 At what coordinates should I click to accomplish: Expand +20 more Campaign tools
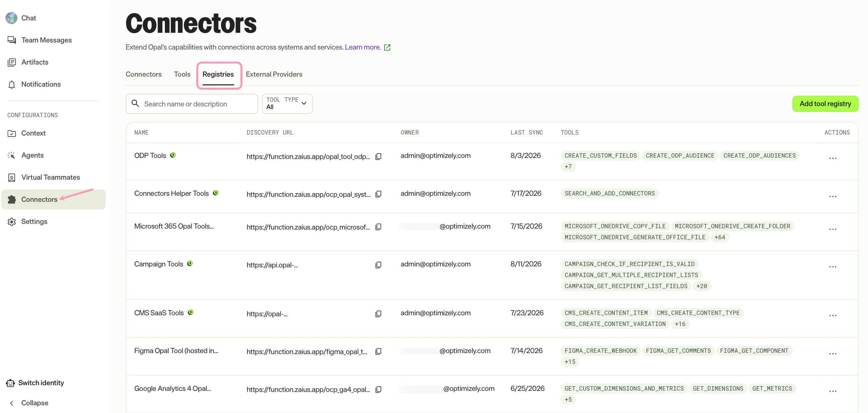(701, 286)
